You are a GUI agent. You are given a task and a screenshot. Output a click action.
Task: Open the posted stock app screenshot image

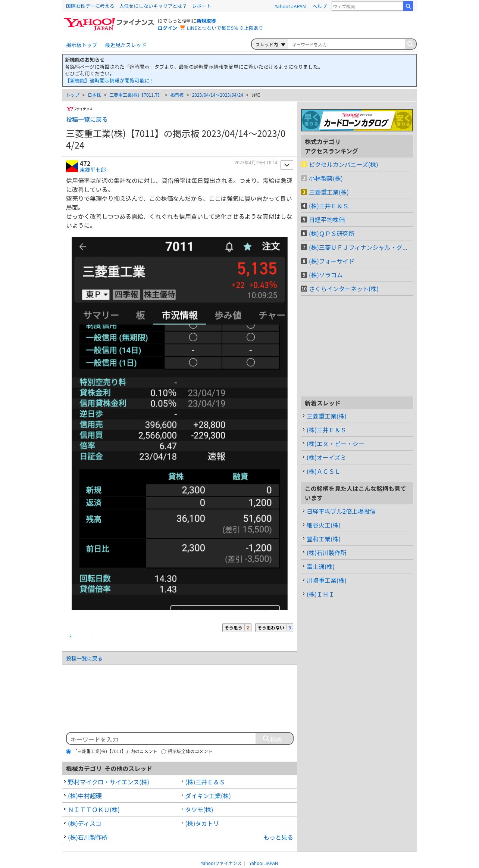pyautogui.click(x=179, y=423)
